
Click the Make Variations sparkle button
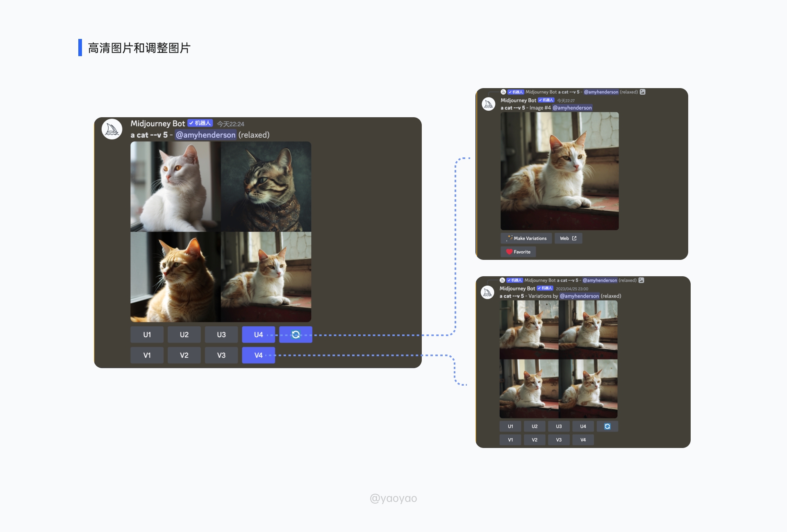tap(526, 238)
